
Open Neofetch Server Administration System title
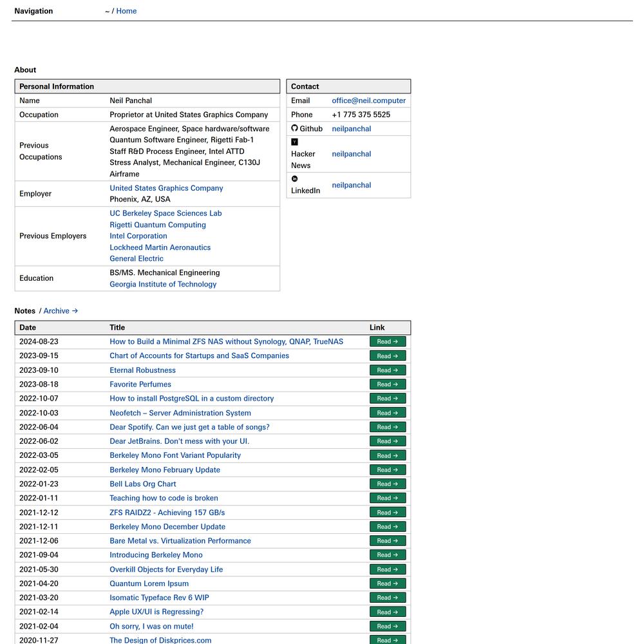pos(180,413)
